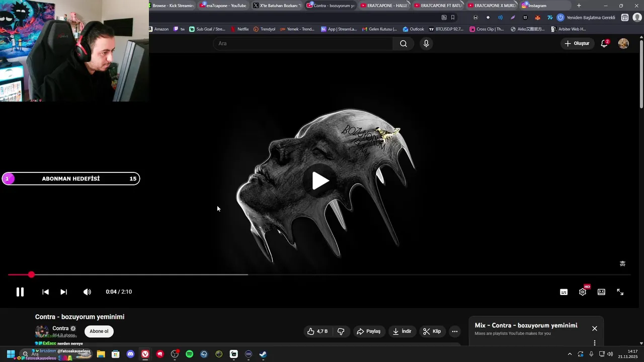644x362 pixels.
Task: Open the Oluştur create button
Action: click(577, 43)
